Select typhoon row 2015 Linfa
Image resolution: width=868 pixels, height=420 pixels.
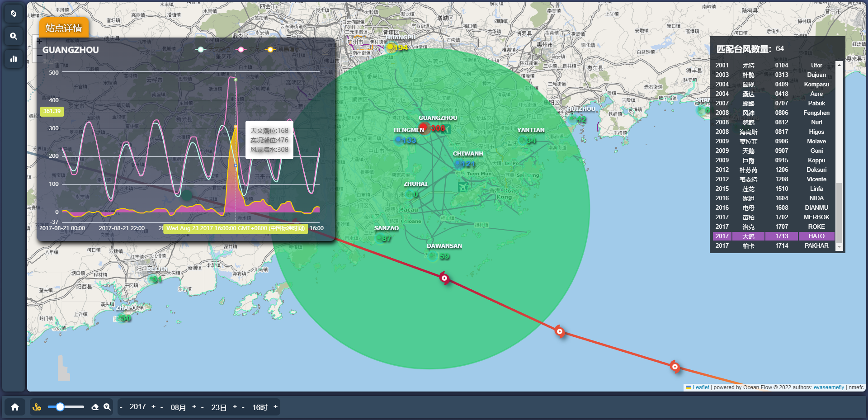click(x=774, y=189)
